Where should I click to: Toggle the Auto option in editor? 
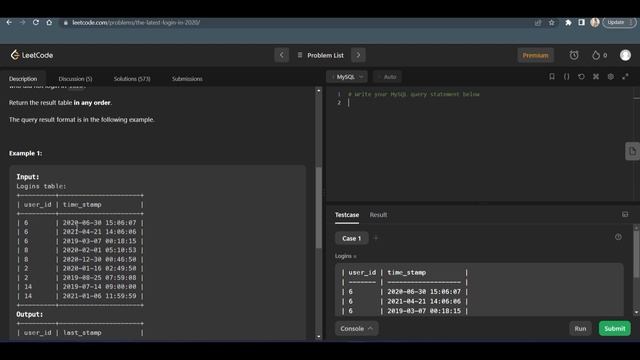click(387, 77)
